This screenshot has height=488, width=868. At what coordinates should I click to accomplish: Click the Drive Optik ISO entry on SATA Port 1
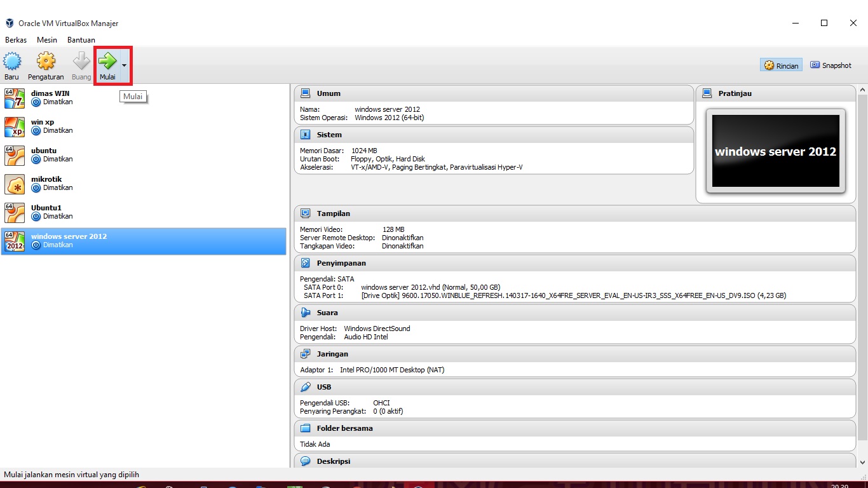pyautogui.click(x=574, y=295)
